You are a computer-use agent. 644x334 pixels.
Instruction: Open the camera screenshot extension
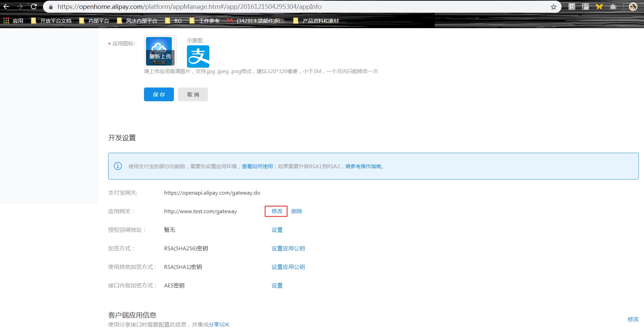coord(613,7)
